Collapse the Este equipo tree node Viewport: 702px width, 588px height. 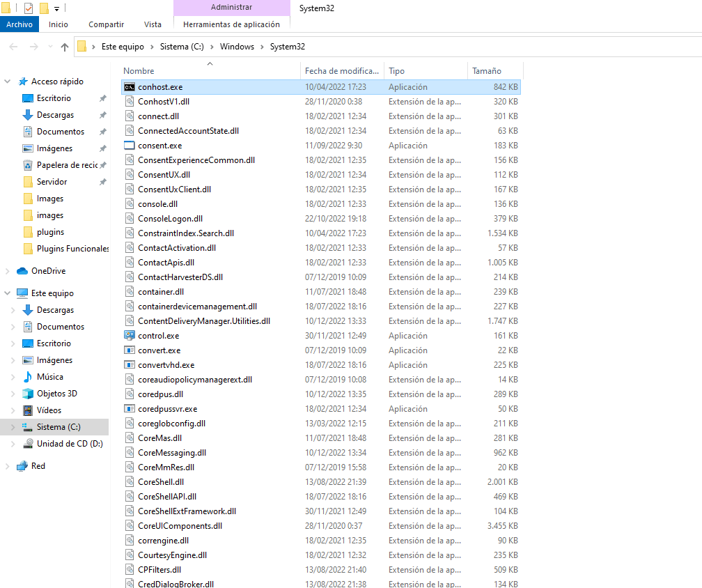[7, 293]
